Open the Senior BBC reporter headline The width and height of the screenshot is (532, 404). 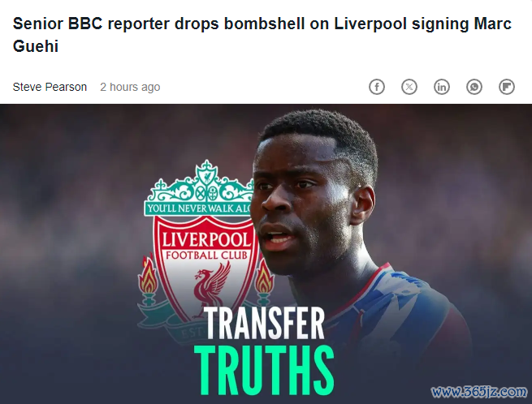tap(262, 35)
